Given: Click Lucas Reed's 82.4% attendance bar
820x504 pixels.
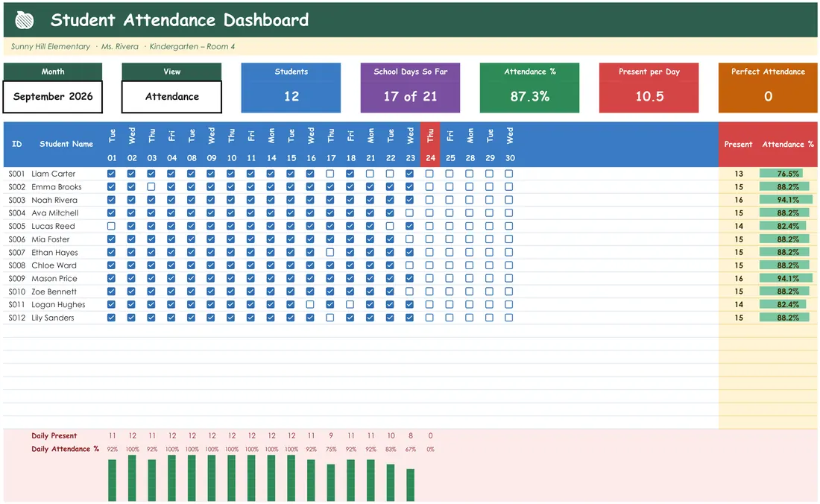Looking at the screenshot, I should 783,226.
